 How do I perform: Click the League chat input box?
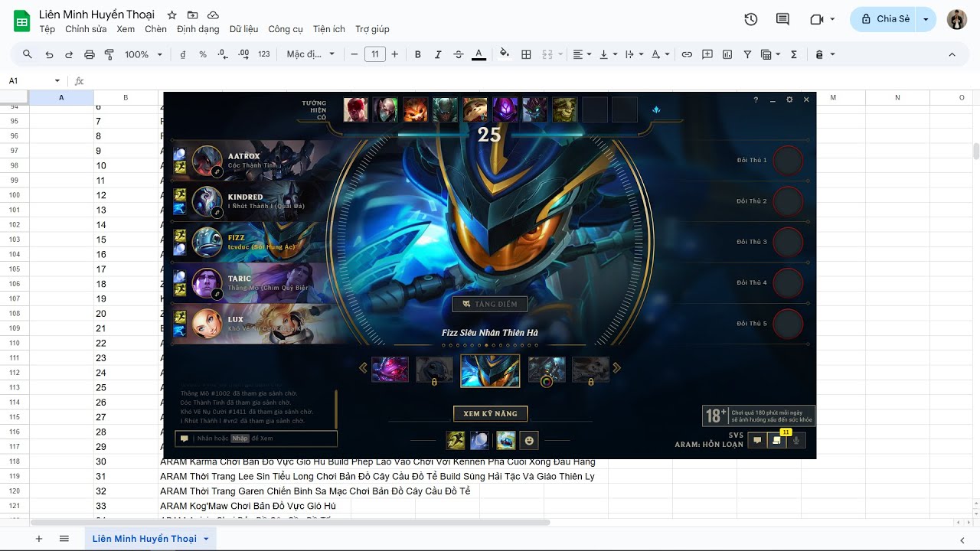(x=256, y=439)
